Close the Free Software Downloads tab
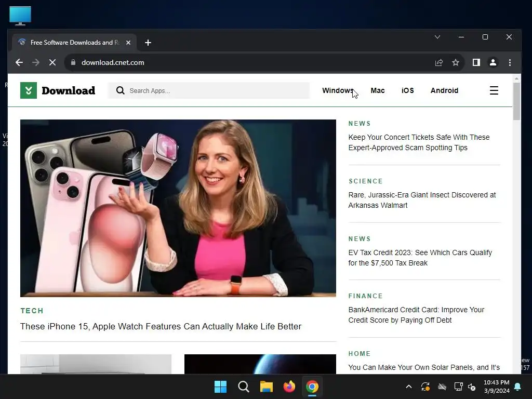Image resolution: width=532 pixels, height=399 pixels. [x=128, y=43]
